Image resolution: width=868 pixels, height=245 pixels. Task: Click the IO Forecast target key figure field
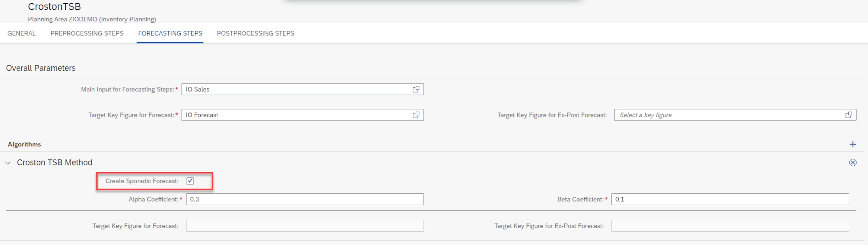[296, 115]
